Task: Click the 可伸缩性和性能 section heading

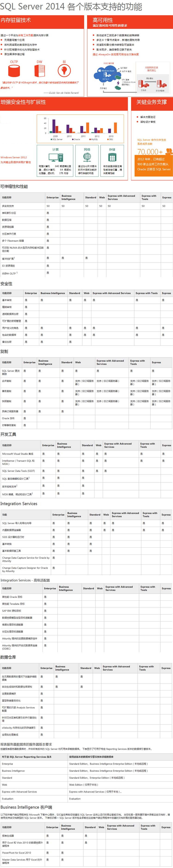Action: 14,186
